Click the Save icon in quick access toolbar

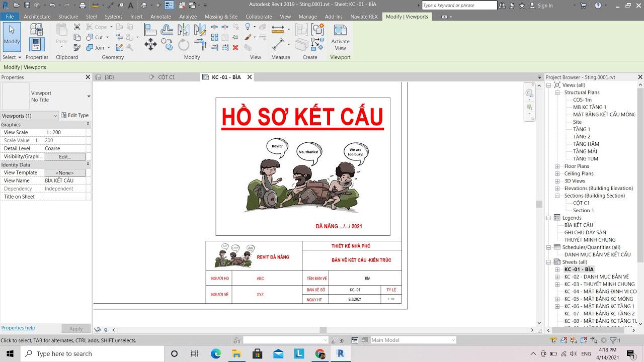click(x=27, y=6)
